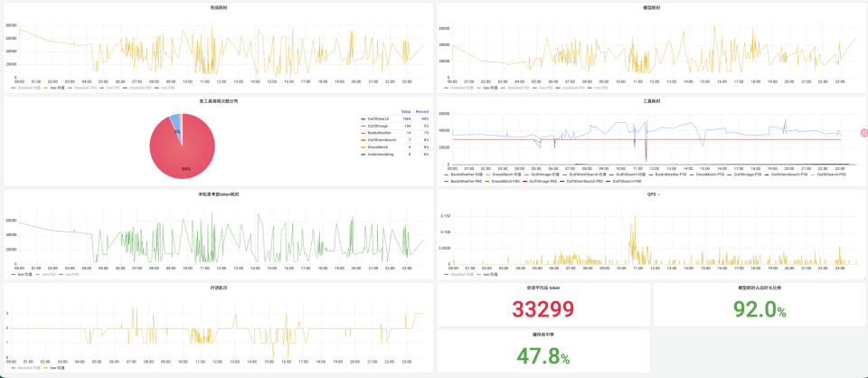Toggle OutfitSearch series in pie legend
The height and width of the screenshot is (378, 868).
379,119
